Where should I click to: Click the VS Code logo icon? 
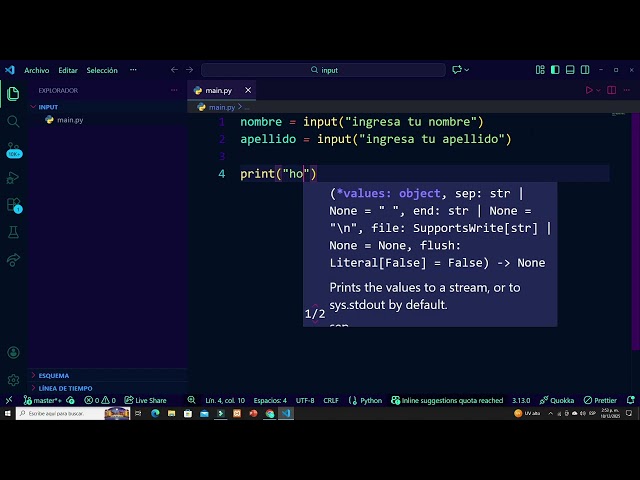coord(10,70)
